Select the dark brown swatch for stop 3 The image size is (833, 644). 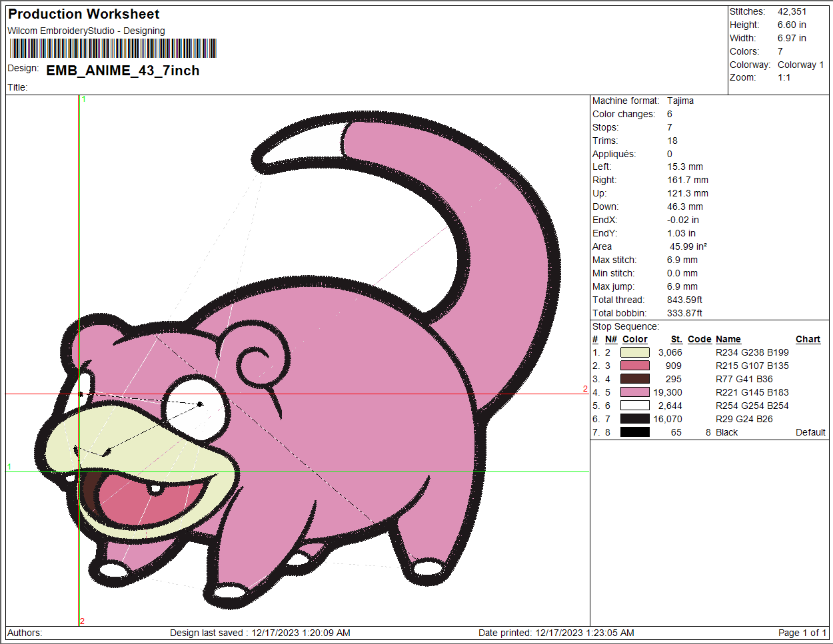(x=634, y=379)
